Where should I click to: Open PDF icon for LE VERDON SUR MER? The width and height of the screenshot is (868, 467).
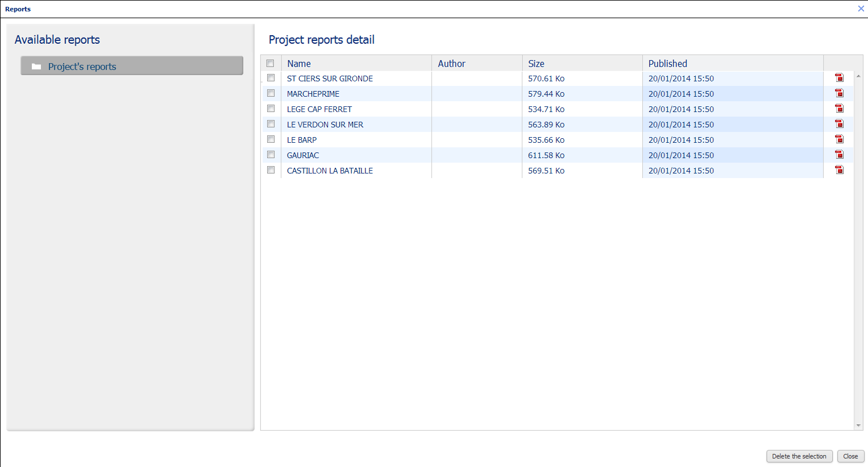click(839, 124)
